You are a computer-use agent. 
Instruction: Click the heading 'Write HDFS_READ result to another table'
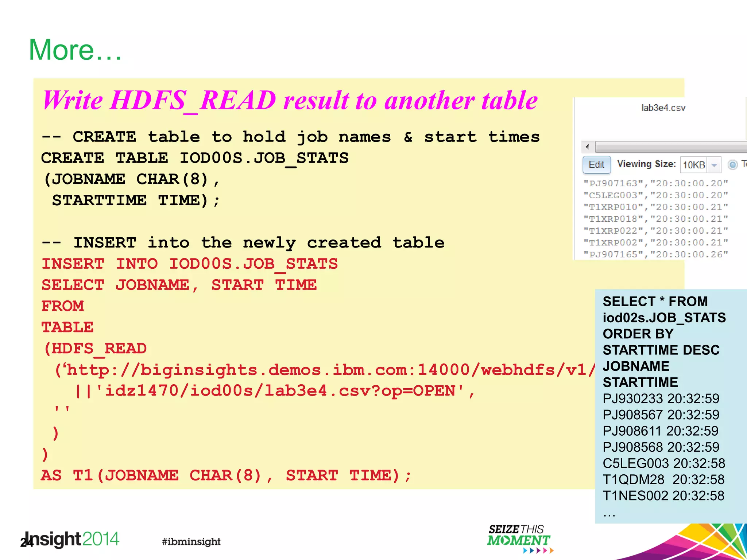pyautogui.click(x=290, y=101)
